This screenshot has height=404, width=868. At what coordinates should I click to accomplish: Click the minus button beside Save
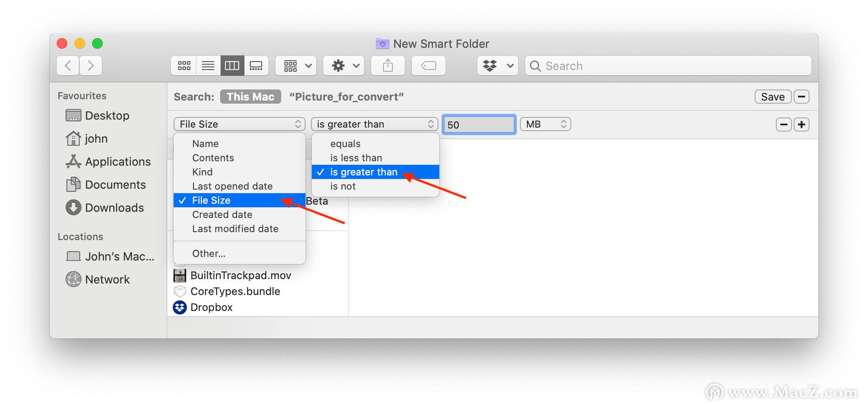pos(802,97)
